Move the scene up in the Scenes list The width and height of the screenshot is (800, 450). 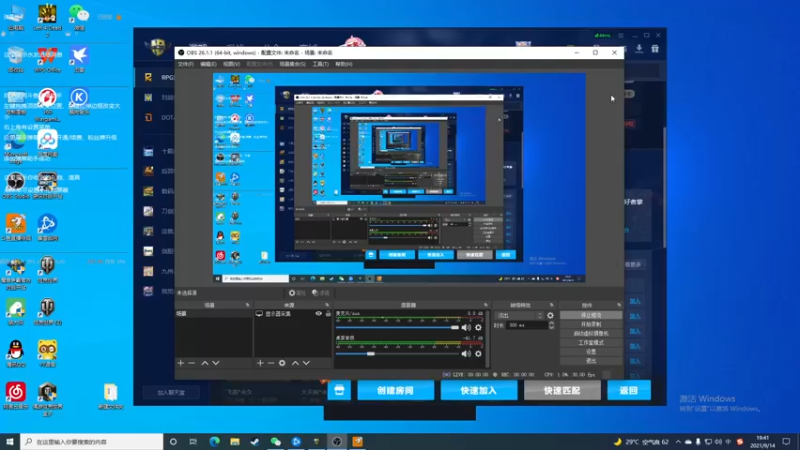(205, 363)
